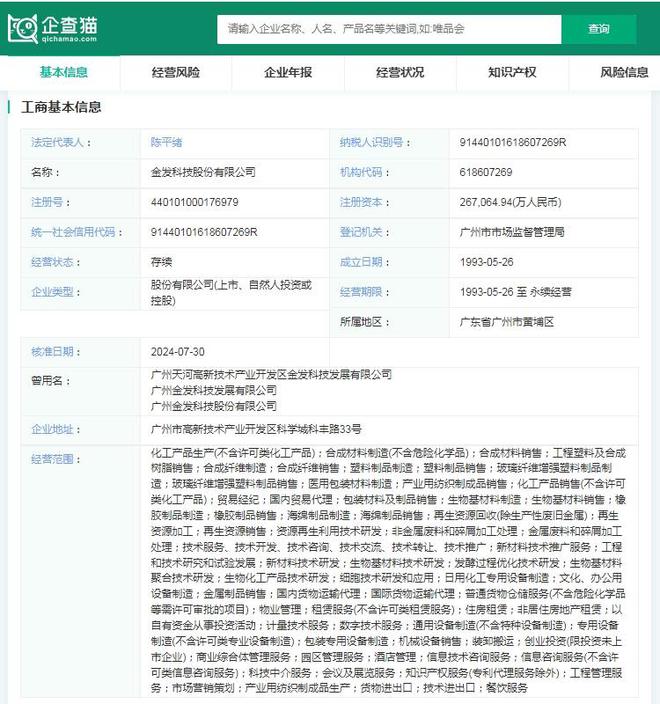The height and width of the screenshot is (704, 660).
Task: Select region 广东省广州市黄埔区
Action: tap(506, 322)
